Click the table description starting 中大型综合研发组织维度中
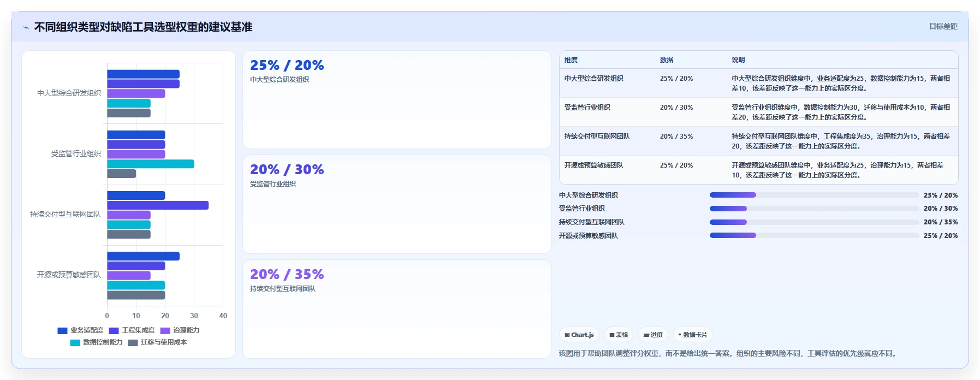980x380 pixels. [x=841, y=83]
